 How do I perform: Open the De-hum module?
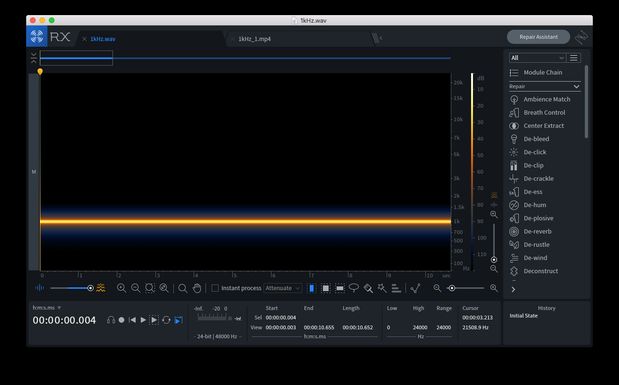click(x=528, y=205)
